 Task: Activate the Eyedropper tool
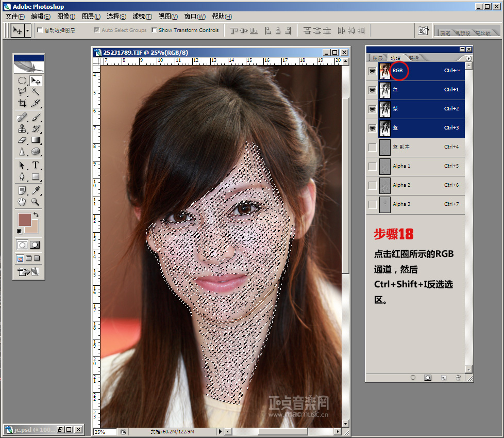36,190
